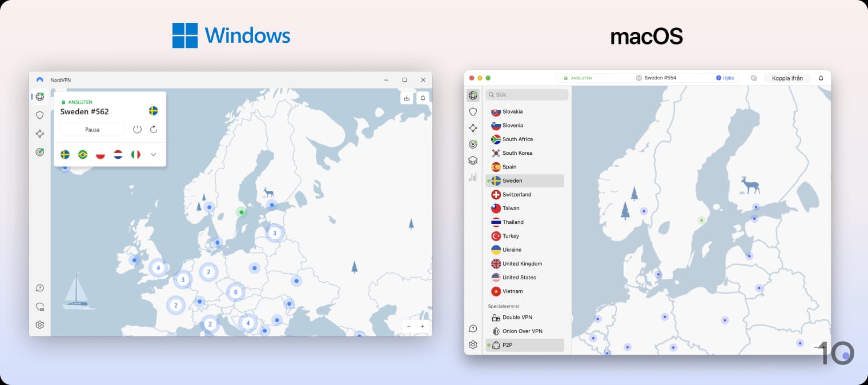The width and height of the screenshot is (868, 385).
Task: Open the statistics bars icon in macOS sidebar
Action: pyautogui.click(x=473, y=177)
